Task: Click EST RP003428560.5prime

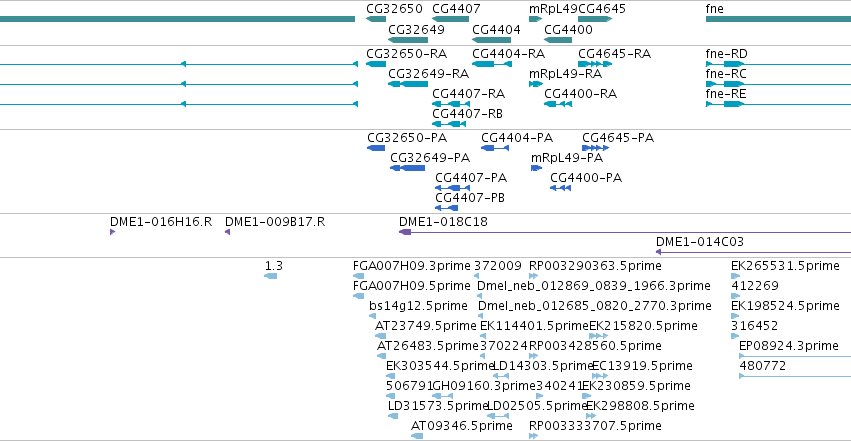Action: pyautogui.click(x=595, y=346)
